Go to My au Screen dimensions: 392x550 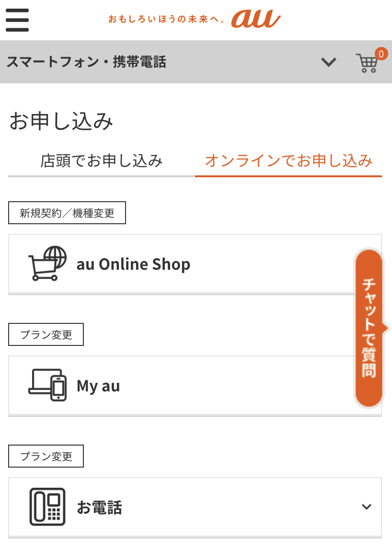[98, 386]
